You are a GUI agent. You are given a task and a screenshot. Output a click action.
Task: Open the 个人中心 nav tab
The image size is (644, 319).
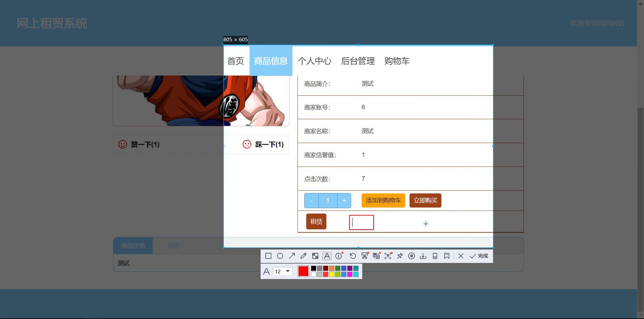pos(314,61)
